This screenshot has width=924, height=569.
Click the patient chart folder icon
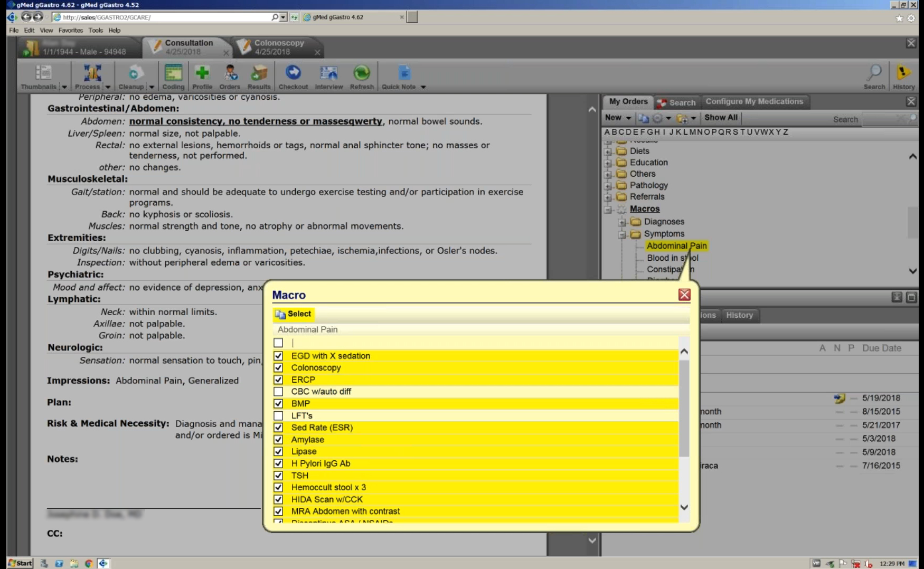[x=31, y=48]
